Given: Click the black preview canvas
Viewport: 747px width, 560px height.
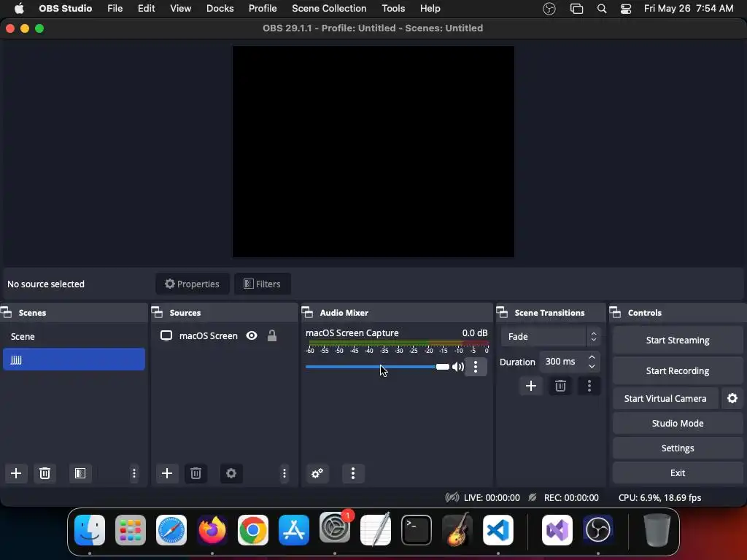Looking at the screenshot, I should point(373,152).
